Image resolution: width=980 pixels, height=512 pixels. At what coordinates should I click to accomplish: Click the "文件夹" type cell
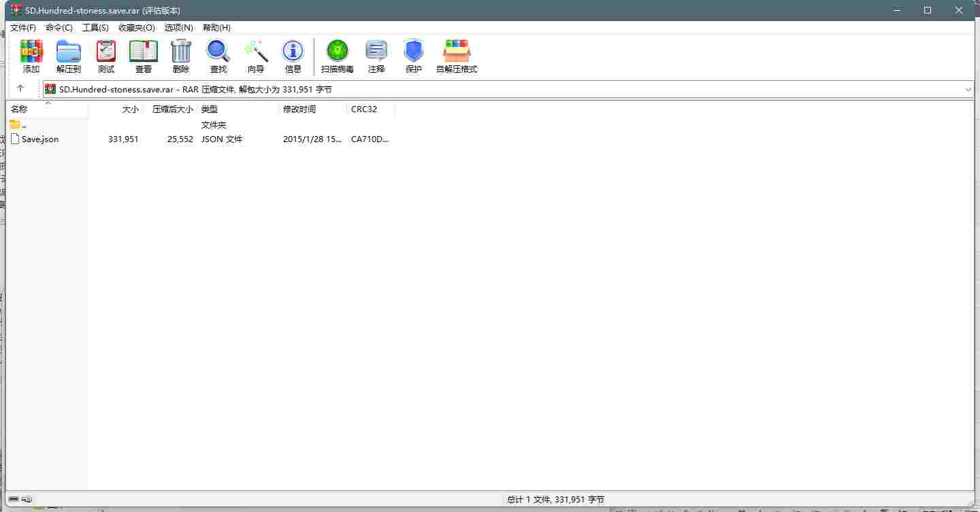[x=214, y=125]
